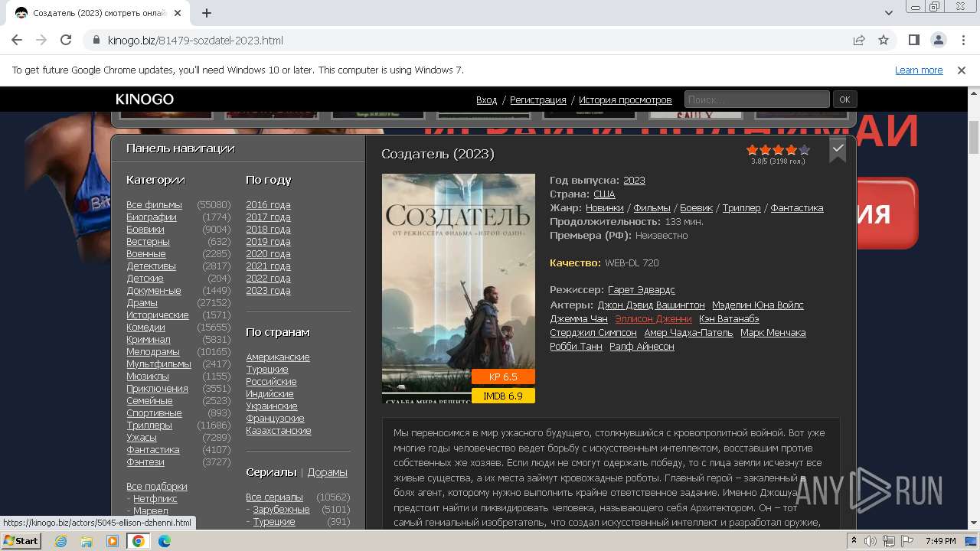
Task: Open Казахстанские in По странам
Action: click(279, 431)
